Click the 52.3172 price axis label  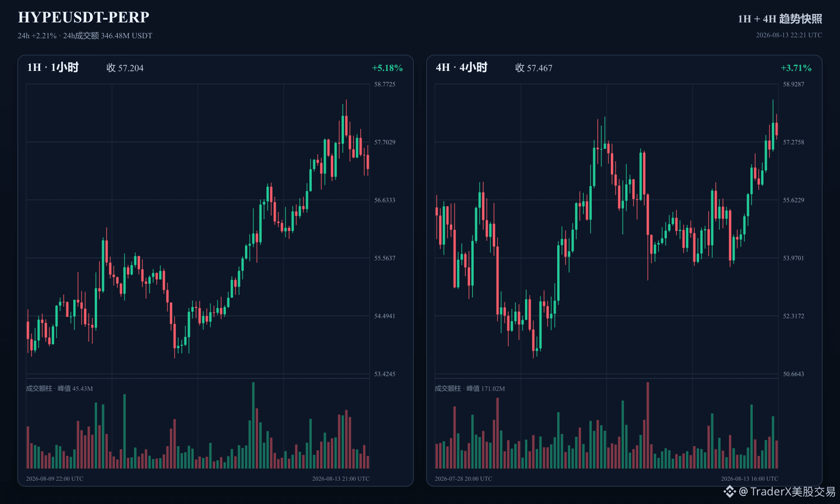793,316
